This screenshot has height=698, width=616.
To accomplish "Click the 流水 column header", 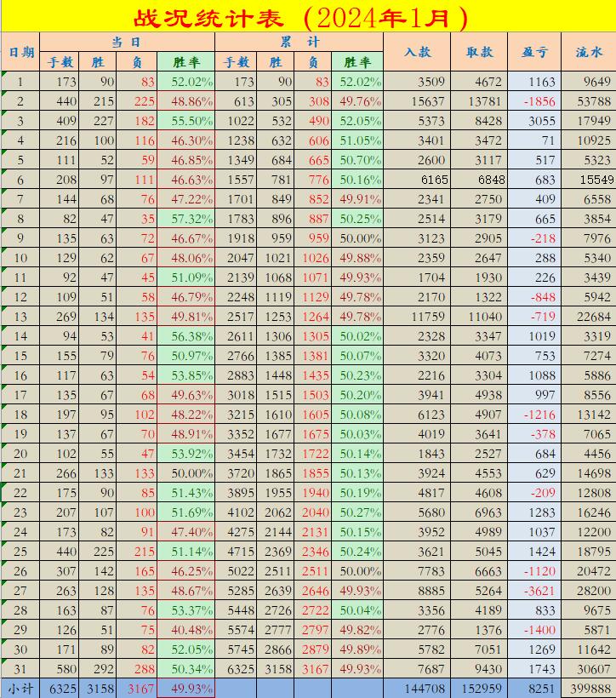I will (x=589, y=52).
